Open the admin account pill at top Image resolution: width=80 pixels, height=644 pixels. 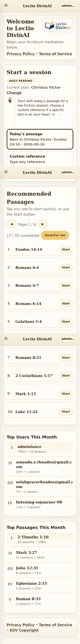click(68, 6)
